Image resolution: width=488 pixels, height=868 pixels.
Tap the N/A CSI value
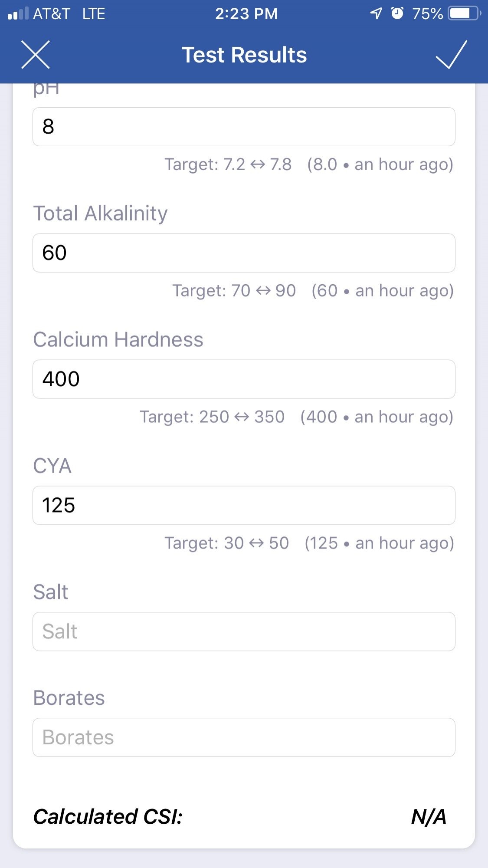(x=429, y=816)
